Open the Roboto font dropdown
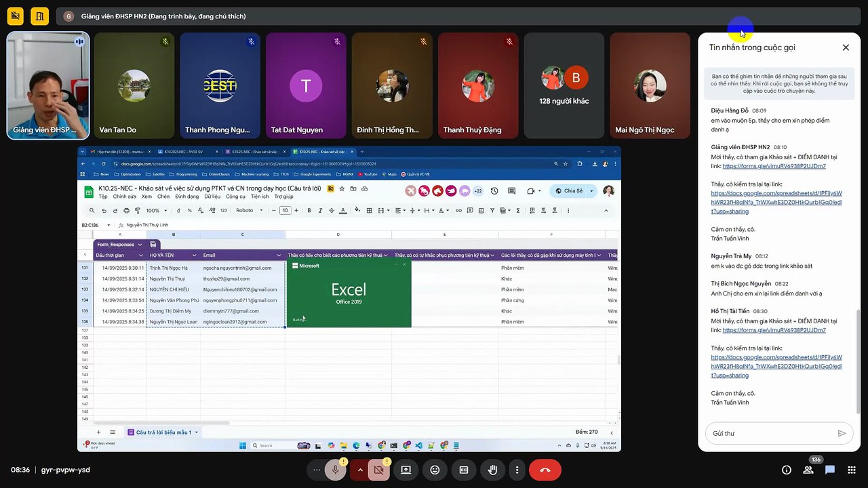This screenshot has height=488, width=868. pyautogui.click(x=249, y=211)
